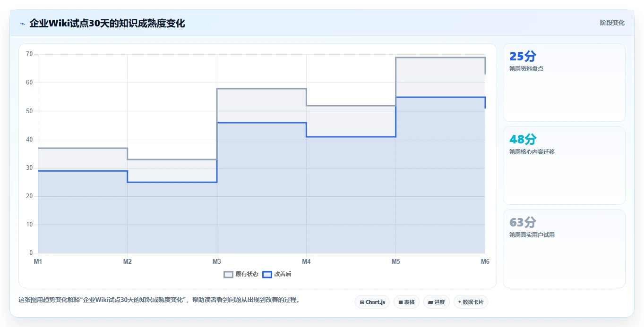Click the 10 y-axis value
The image size is (644, 327).
[29, 225]
